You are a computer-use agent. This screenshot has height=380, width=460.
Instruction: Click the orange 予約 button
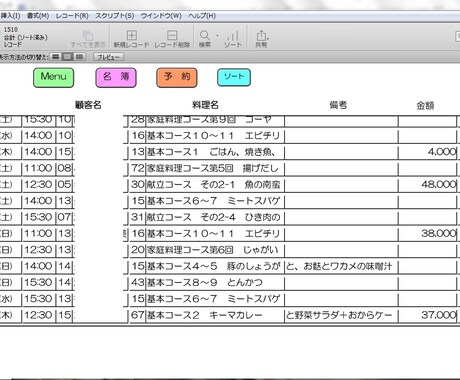(177, 78)
